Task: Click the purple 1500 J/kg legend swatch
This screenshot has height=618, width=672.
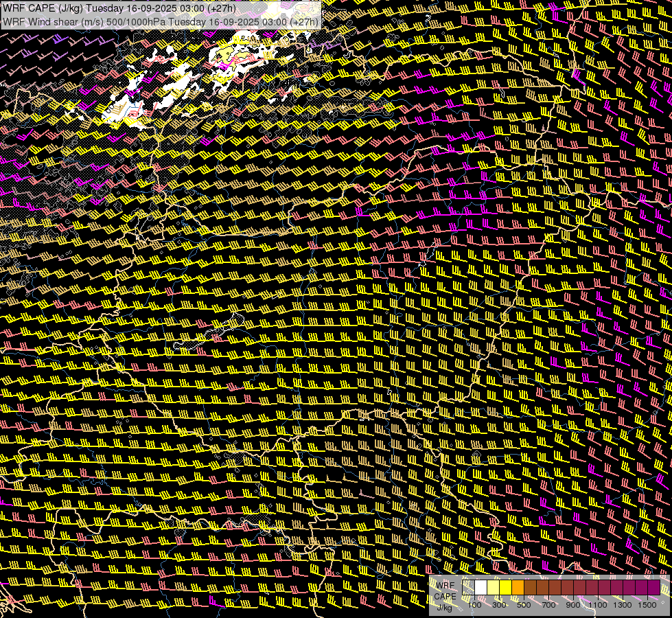Action: tap(653, 588)
